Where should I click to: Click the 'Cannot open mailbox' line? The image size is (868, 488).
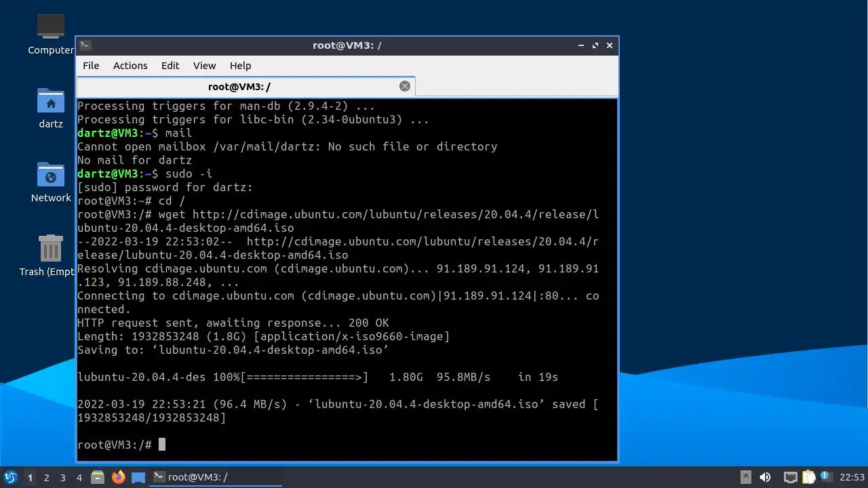(287, 147)
